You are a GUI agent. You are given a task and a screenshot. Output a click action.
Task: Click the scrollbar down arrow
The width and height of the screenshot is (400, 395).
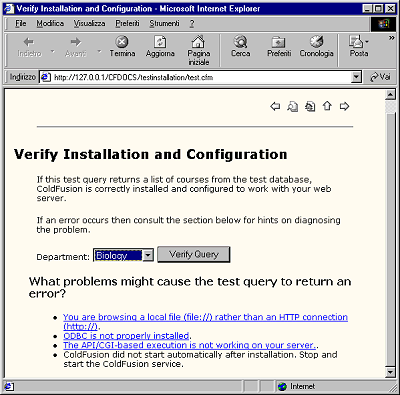tap(390, 372)
